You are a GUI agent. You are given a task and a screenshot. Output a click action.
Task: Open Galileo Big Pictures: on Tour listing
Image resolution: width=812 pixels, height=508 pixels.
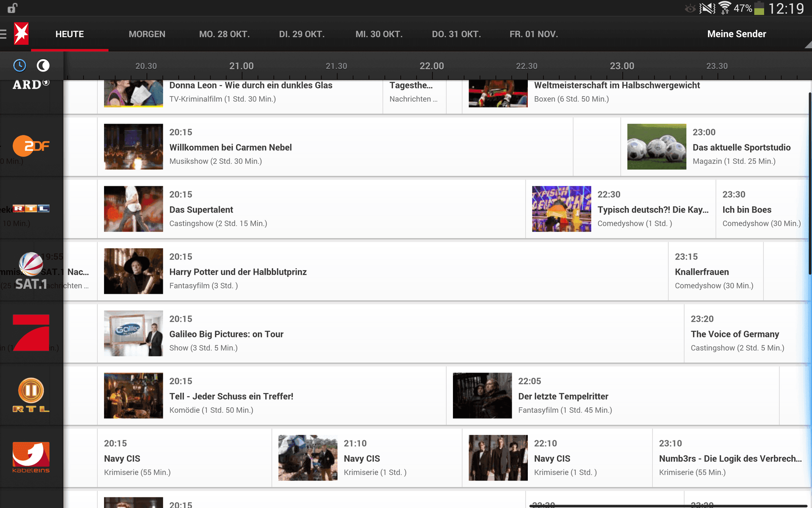[391, 333]
